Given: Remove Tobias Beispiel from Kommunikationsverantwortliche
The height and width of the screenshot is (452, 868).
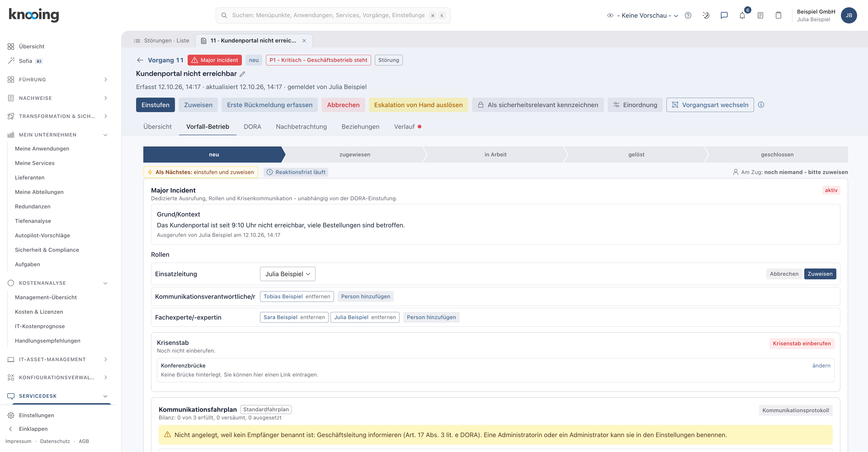Looking at the screenshot, I should tap(317, 296).
